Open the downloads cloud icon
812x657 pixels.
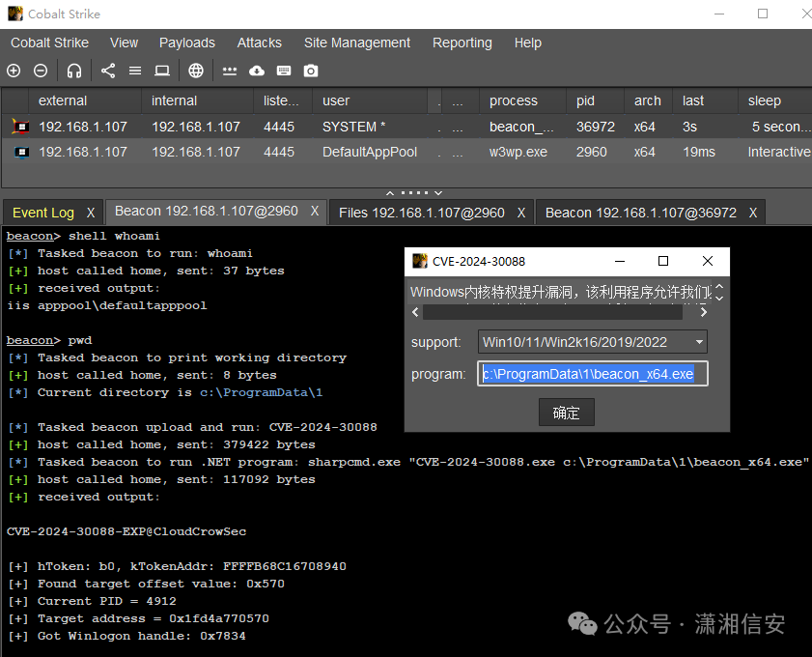(256, 71)
